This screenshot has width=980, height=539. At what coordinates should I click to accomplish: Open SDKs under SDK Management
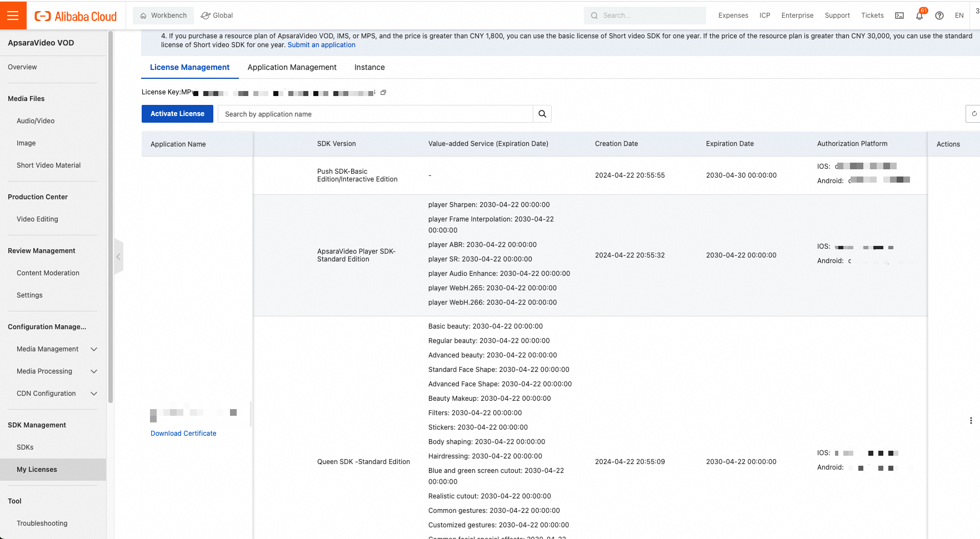coord(25,447)
